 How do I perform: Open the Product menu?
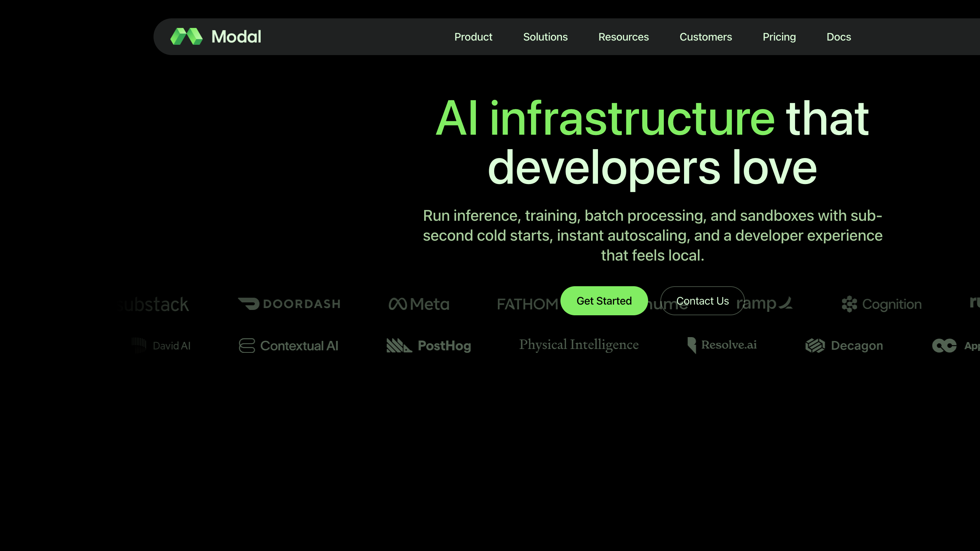pos(473,37)
